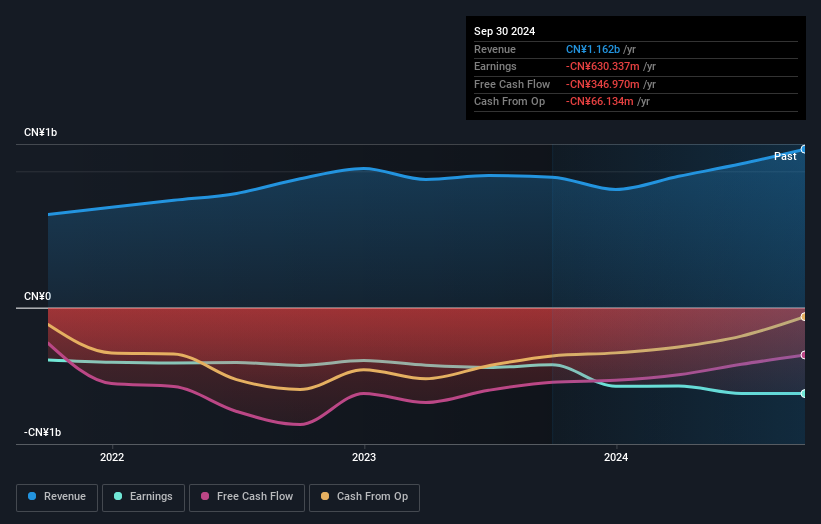This screenshot has width=821, height=524.
Task: Toggle the Revenue legend button
Action: pyautogui.click(x=57, y=497)
